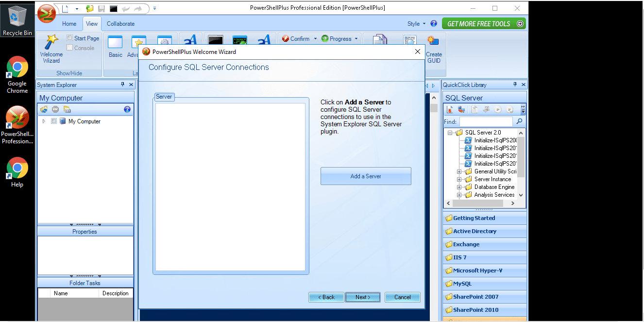The width and height of the screenshot is (644, 322).
Task: Click the Find input field
Action: (486, 121)
